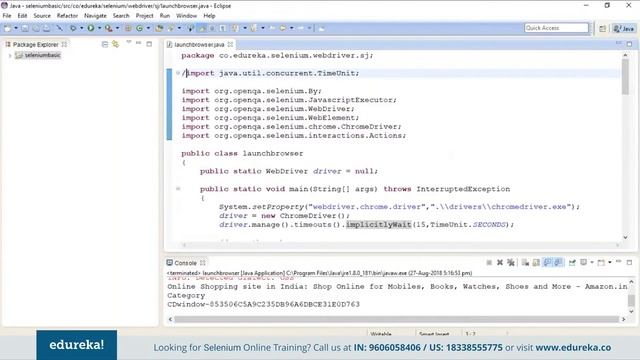This screenshot has width=640, height=360.
Task: Toggle Link with Editor in Package Explorer
Action: (116, 44)
